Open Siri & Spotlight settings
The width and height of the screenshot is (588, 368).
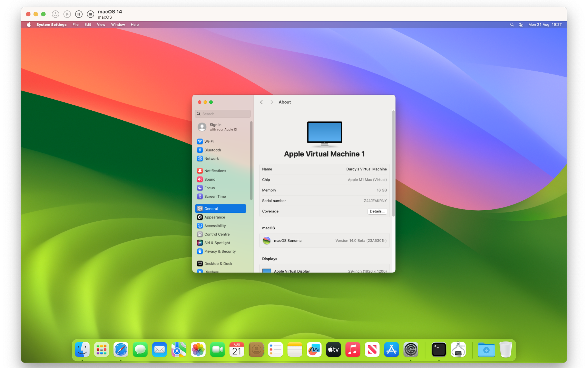click(x=221, y=242)
